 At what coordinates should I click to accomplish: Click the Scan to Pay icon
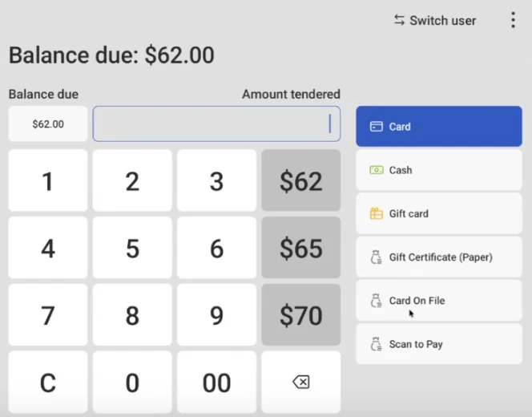377,344
